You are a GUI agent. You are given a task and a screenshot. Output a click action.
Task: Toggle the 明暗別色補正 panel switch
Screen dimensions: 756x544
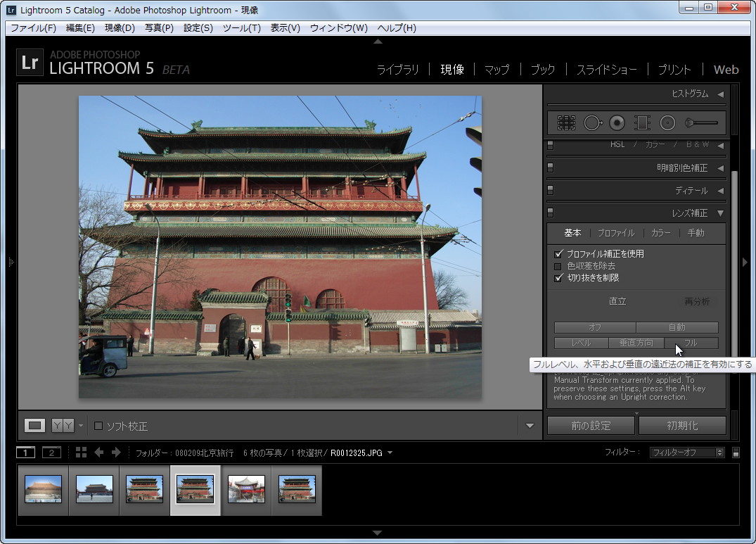[551, 167]
